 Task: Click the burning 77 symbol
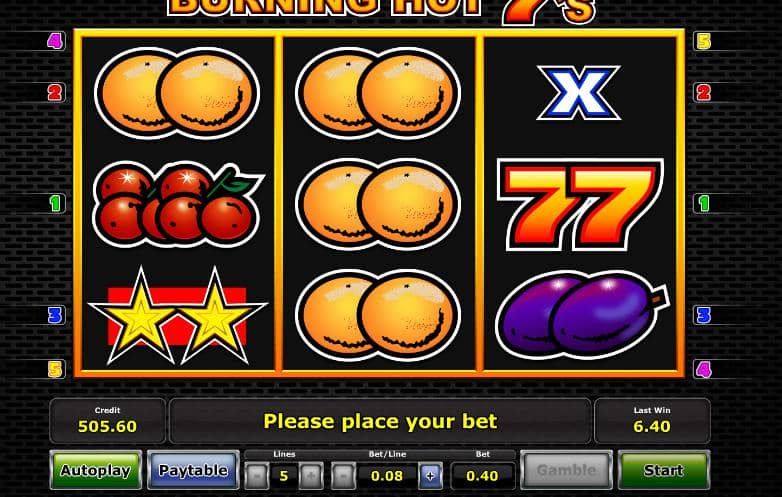[x=580, y=204]
